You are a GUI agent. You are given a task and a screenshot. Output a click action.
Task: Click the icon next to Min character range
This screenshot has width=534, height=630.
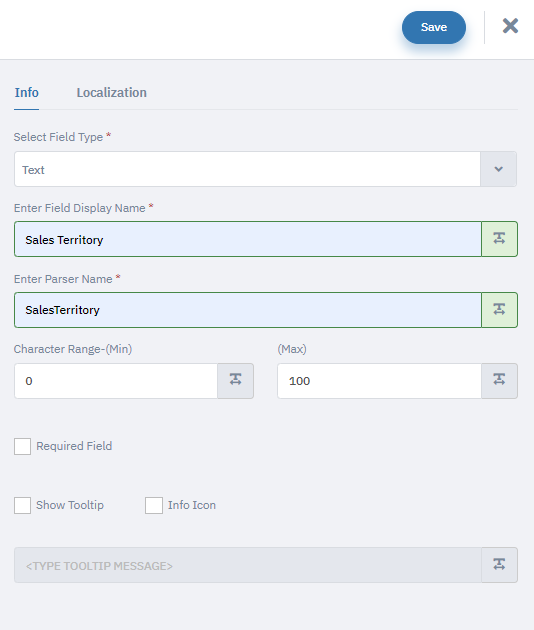[235, 381]
